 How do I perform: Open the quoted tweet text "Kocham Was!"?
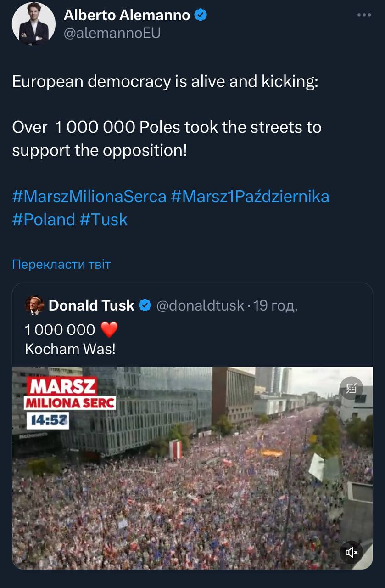70,349
